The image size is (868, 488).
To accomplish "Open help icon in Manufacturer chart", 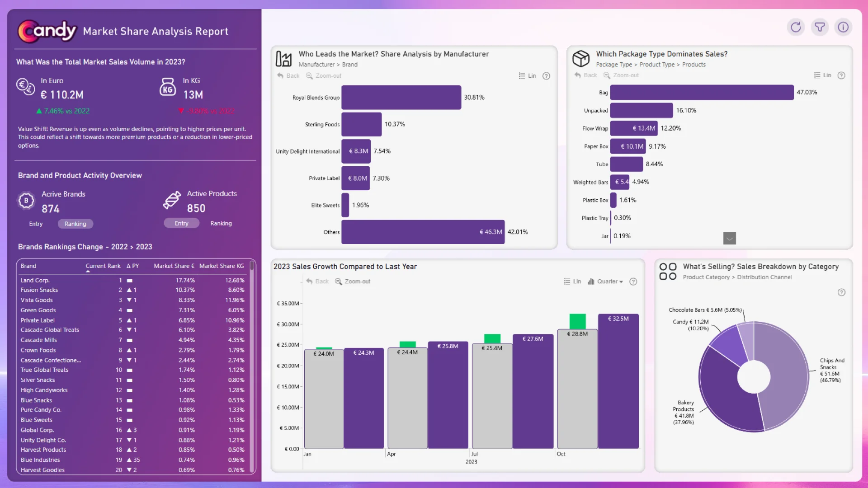I will point(546,76).
